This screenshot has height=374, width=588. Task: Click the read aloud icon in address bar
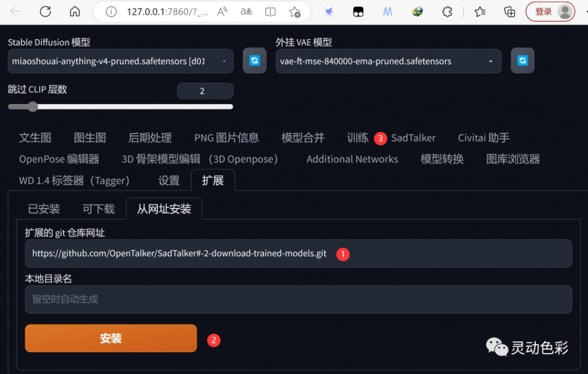point(222,11)
